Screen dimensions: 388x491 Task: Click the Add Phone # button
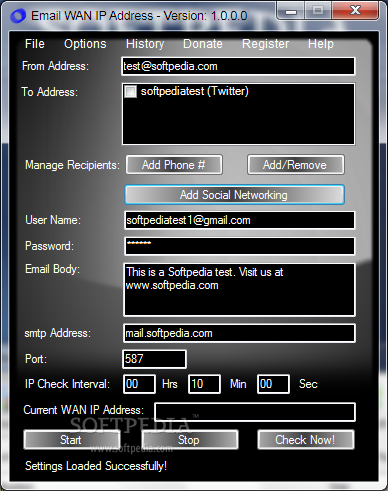[174, 165]
